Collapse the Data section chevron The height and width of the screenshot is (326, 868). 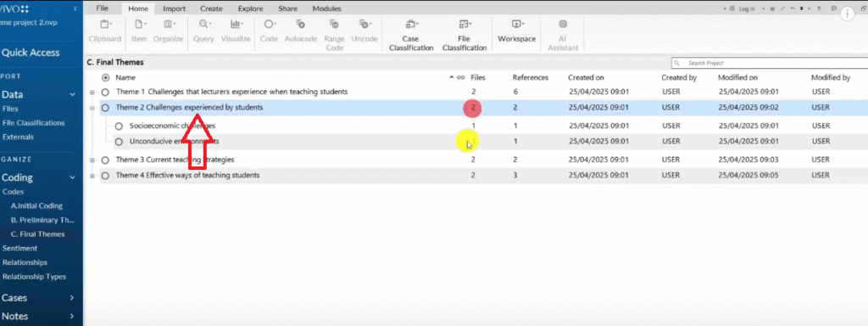[x=72, y=95]
